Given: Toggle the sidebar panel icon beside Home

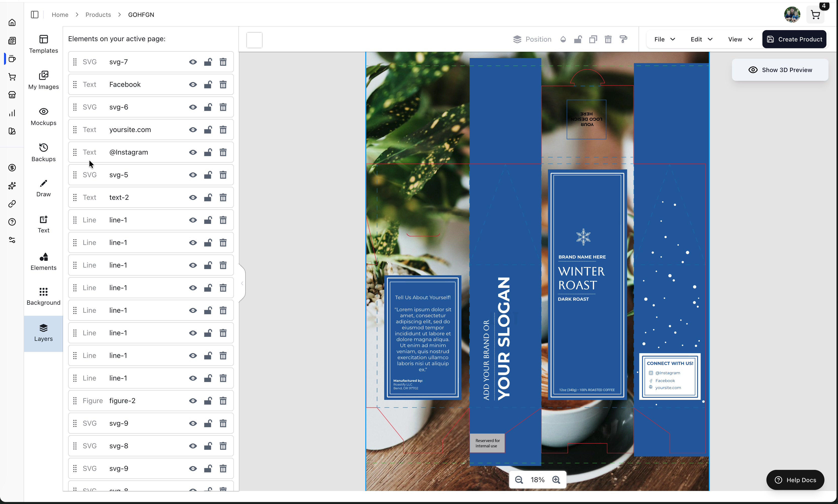Looking at the screenshot, I should click(35, 15).
